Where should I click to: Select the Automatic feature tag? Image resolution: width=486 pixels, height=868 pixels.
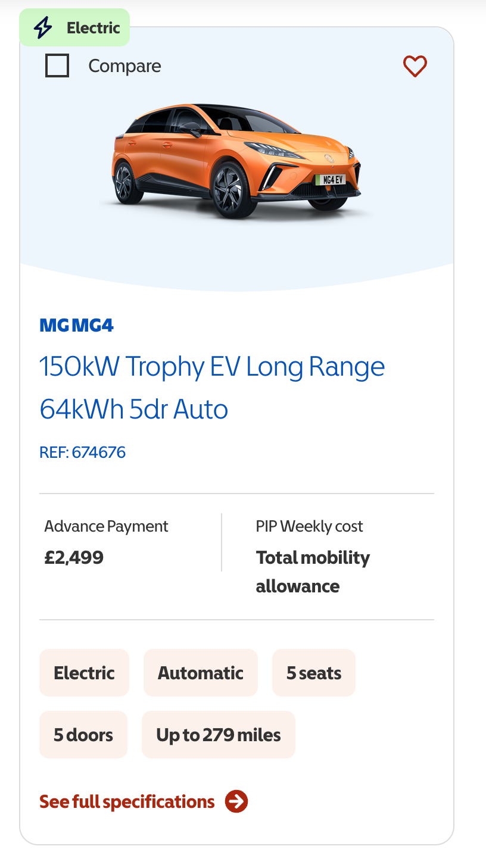pos(200,673)
